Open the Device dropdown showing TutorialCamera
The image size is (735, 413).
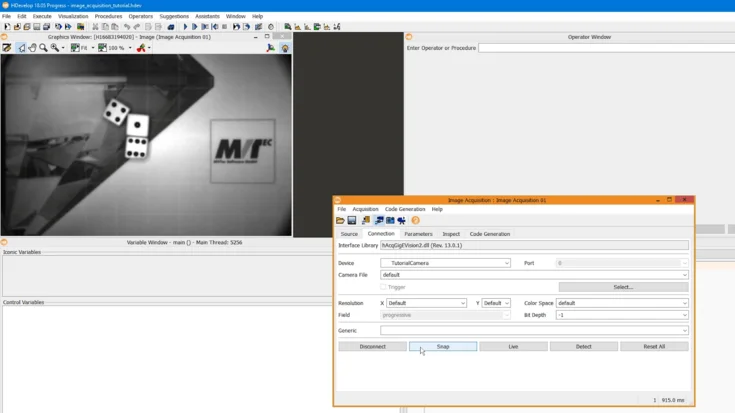(445, 263)
